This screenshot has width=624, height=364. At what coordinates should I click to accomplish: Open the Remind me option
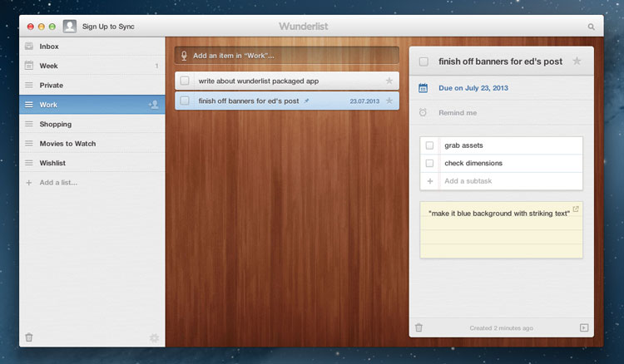458,112
